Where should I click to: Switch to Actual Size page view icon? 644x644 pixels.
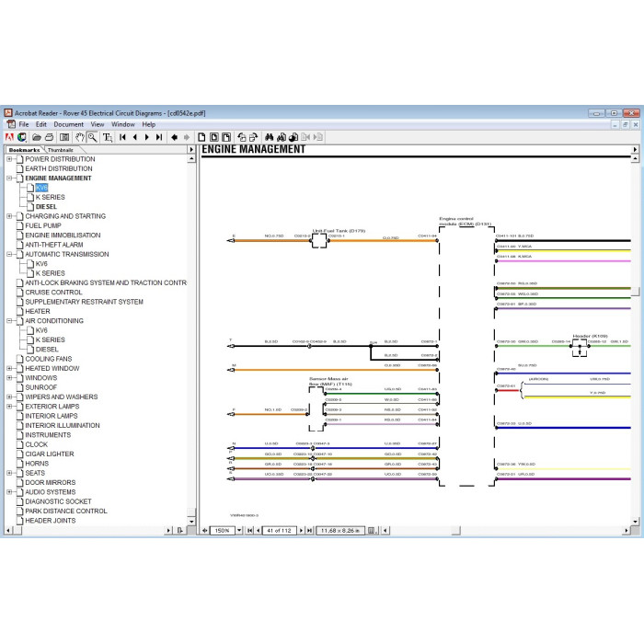[x=201, y=137]
